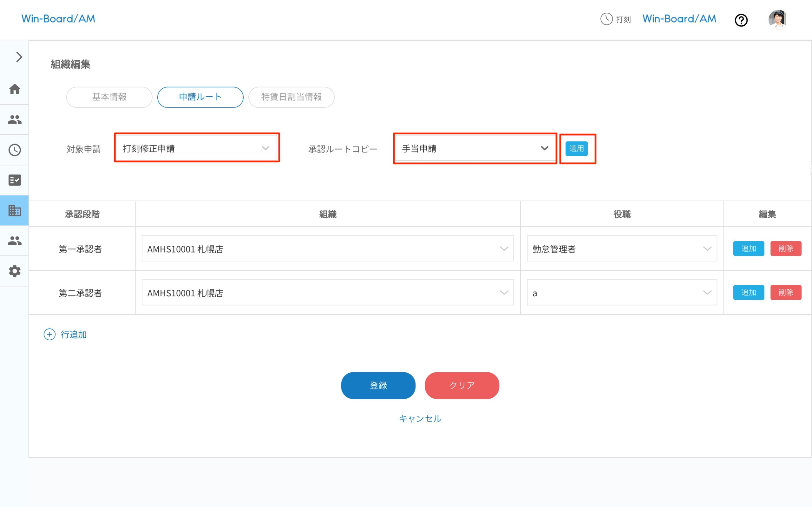
Task: Expand 第一承認者 役職 dropdown
Action: click(621, 249)
